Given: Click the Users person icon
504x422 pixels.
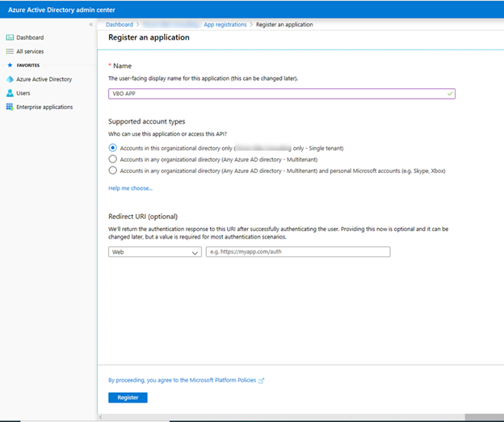Looking at the screenshot, I should (10, 93).
